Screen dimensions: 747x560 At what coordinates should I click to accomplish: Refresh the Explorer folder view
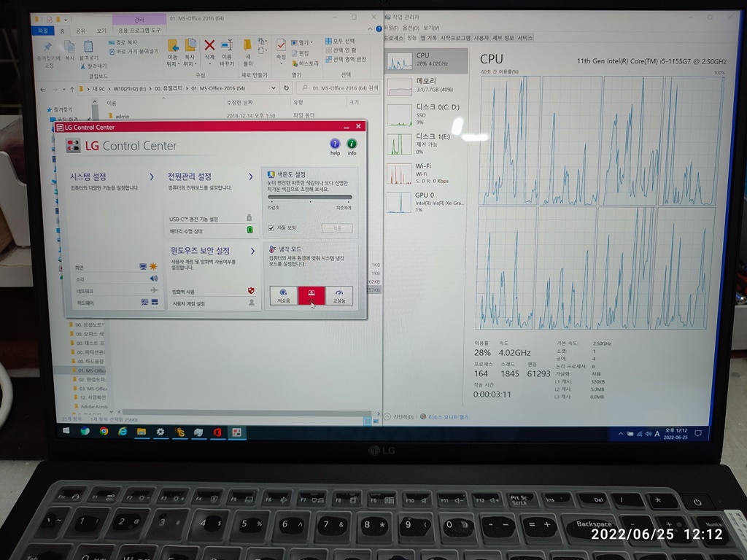click(x=286, y=88)
